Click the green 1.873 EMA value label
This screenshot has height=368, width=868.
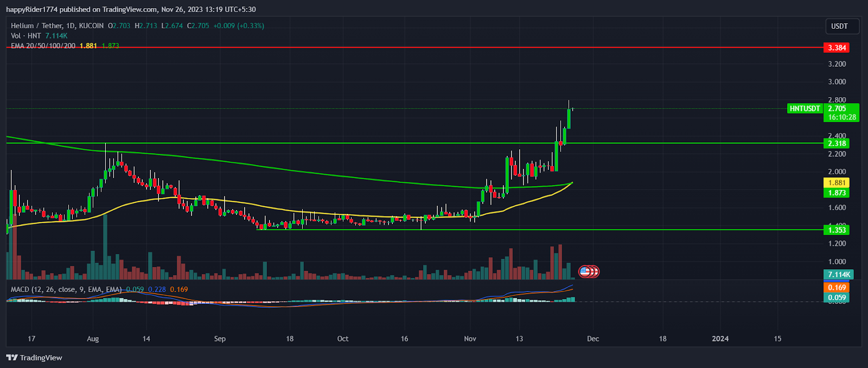[837, 193]
